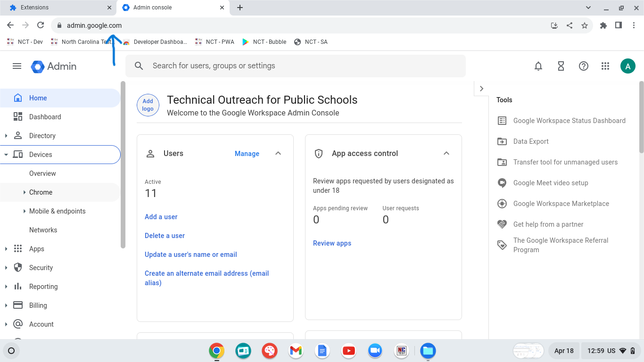Open the main hamburger menu
Image resolution: width=644 pixels, height=362 pixels.
tap(17, 66)
